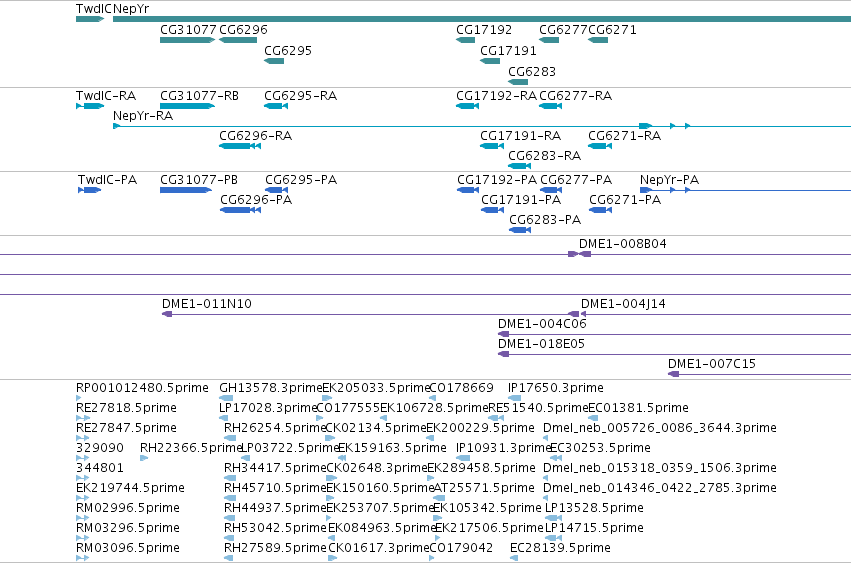Click the Dmel_neb_015318_0359_1506.3prime label
Image resolution: width=851 pixels, height=563 pixels.
pos(660,469)
